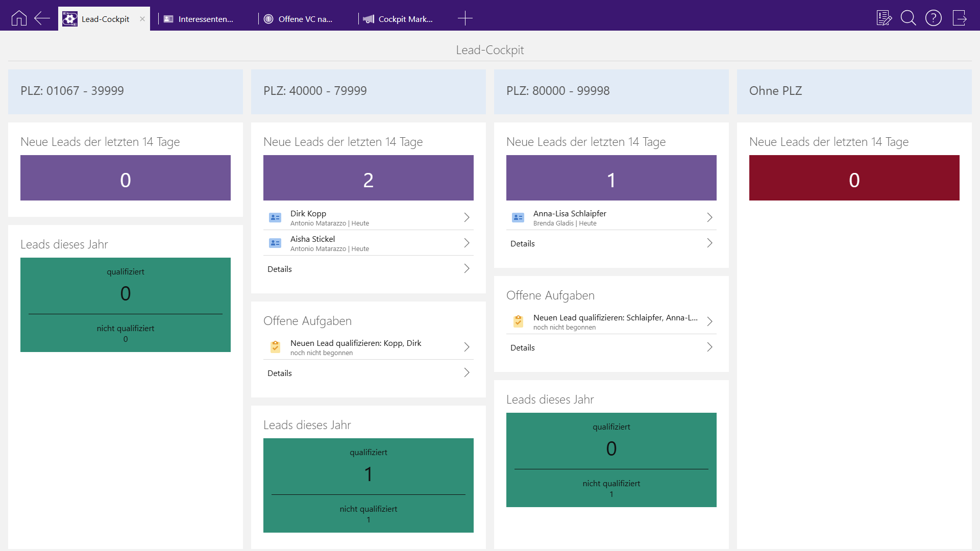
Task: Expand the Aisha Stickel lead chevron
Action: [467, 243]
